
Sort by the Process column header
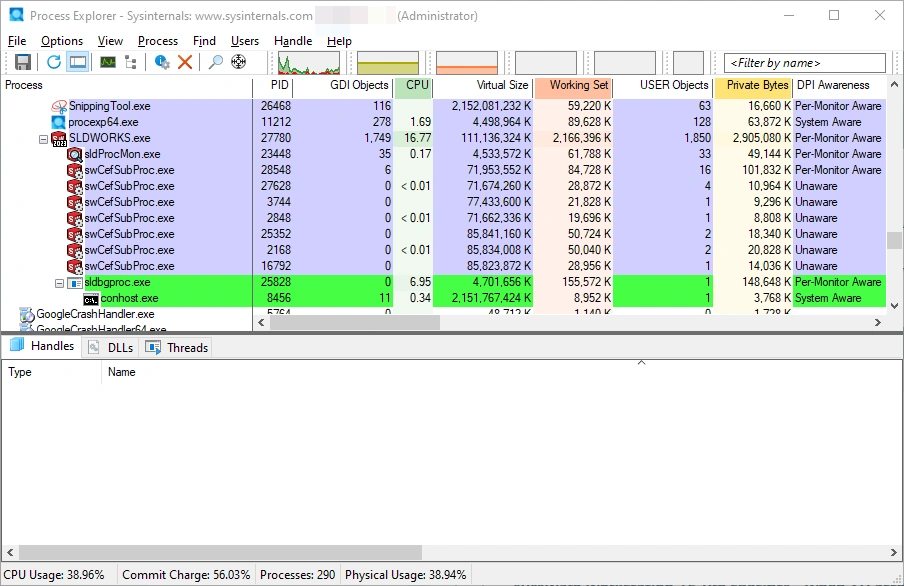126,85
